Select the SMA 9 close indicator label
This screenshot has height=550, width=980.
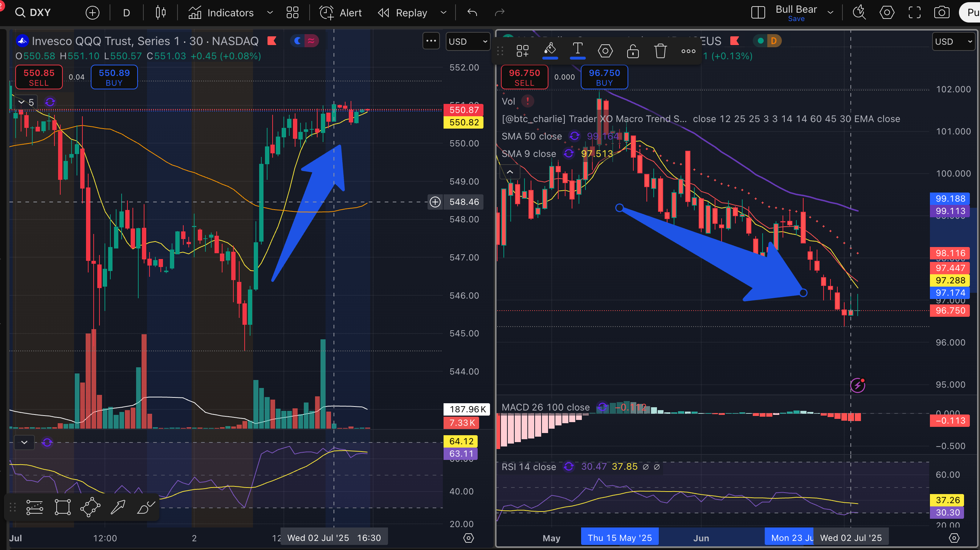528,154
